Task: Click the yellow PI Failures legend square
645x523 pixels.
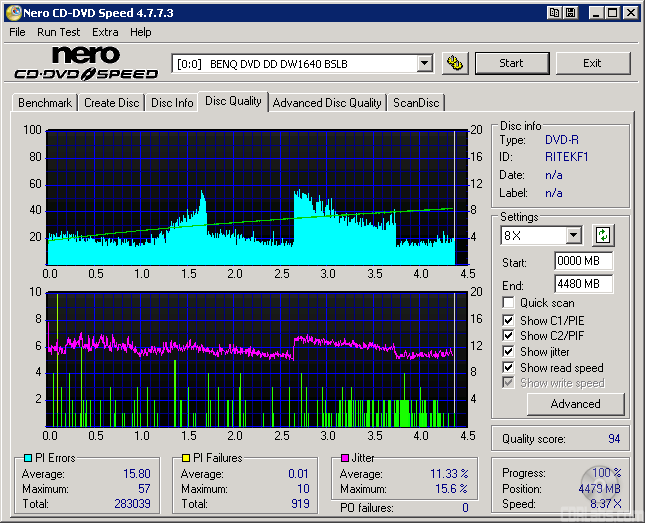Action: coord(186,459)
